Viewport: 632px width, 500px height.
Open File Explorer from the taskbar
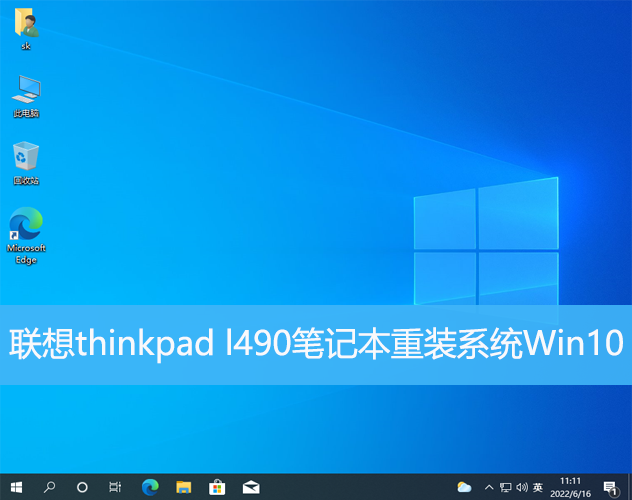pyautogui.click(x=183, y=487)
